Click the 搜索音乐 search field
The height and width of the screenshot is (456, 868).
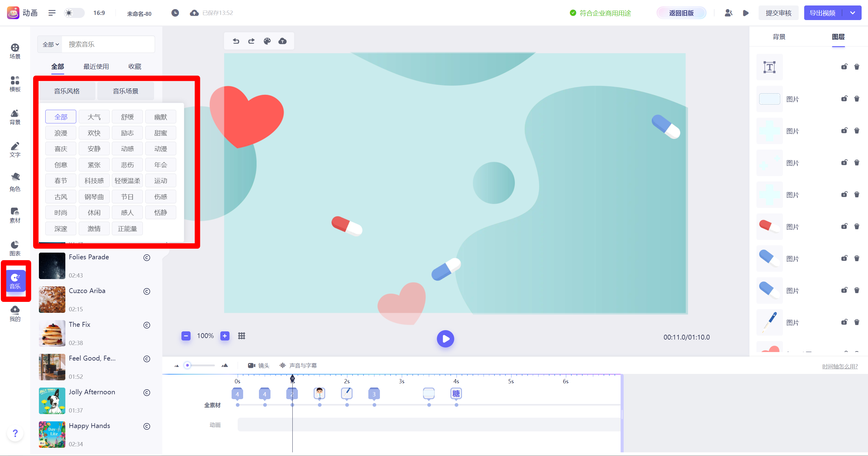108,44
